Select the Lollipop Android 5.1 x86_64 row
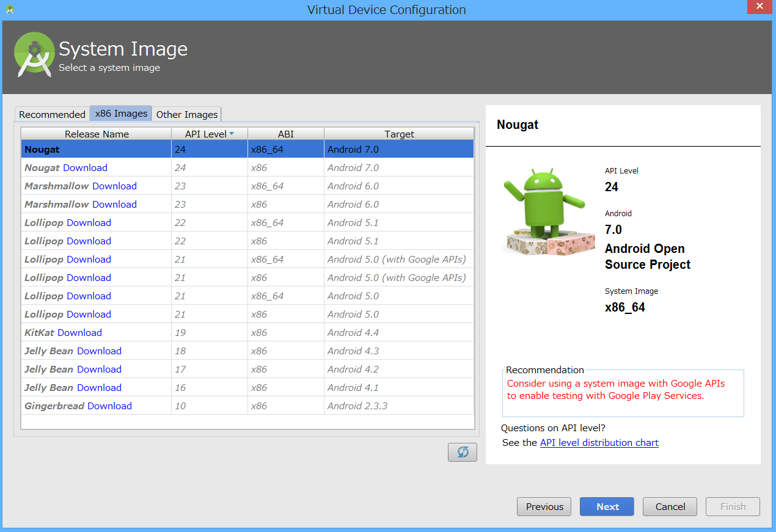 click(275, 222)
